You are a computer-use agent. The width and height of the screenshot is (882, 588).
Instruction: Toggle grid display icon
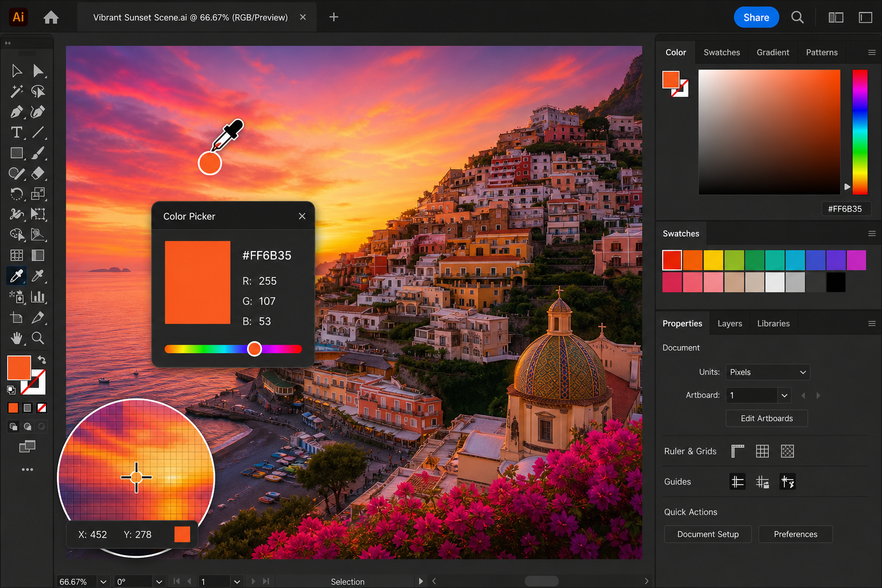click(763, 451)
